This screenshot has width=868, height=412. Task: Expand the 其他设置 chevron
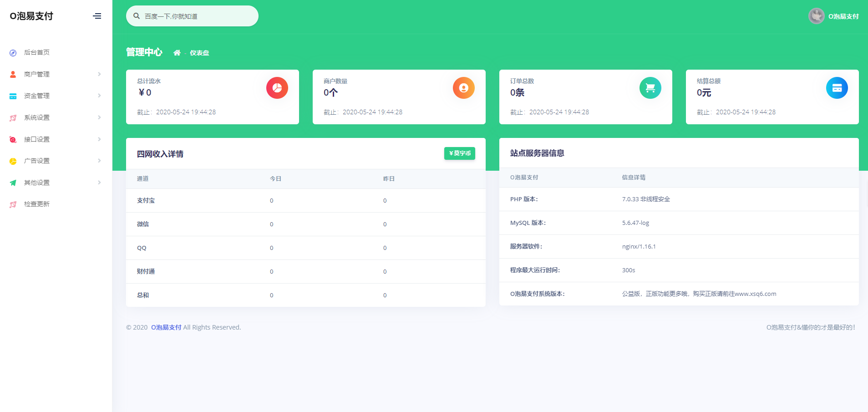point(99,182)
